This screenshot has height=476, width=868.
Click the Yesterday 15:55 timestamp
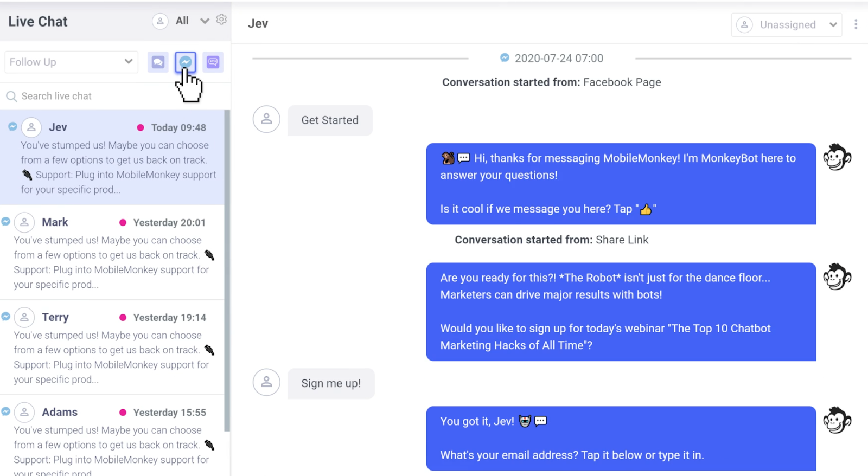[x=169, y=412]
